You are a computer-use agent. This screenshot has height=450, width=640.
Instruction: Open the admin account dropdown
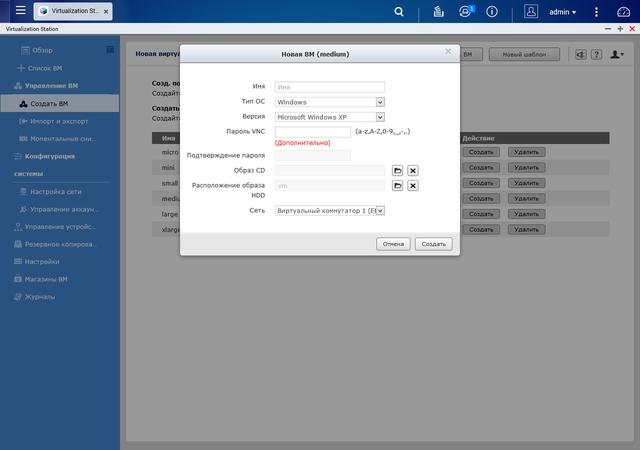(562, 12)
